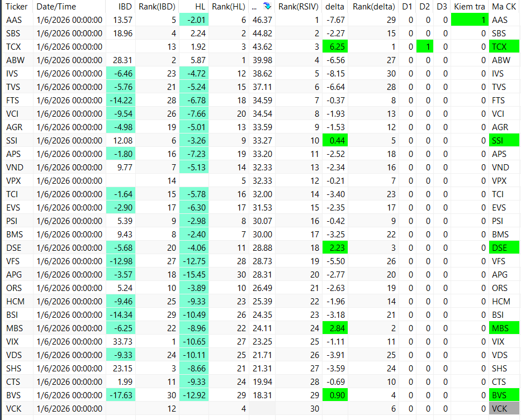Click the green TCX cell in Ma CK column
Image resolution: width=521 pixels, height=420 pixels.
point(504,47)
